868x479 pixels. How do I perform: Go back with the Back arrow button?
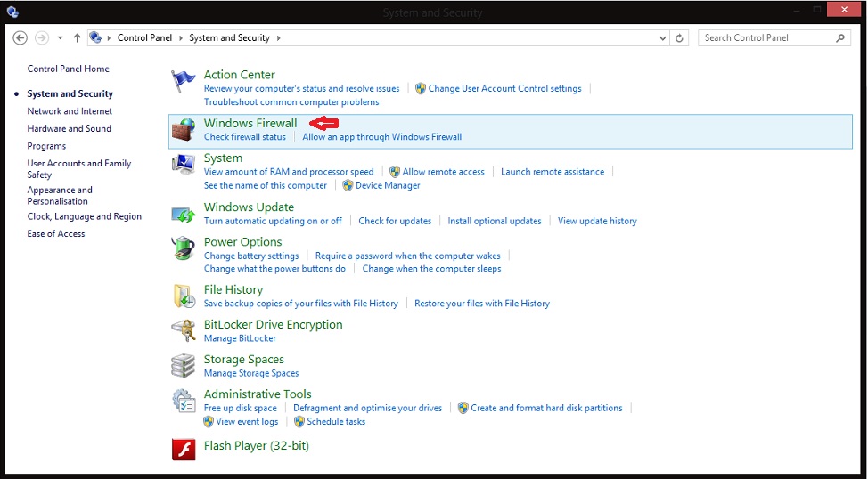20,37
